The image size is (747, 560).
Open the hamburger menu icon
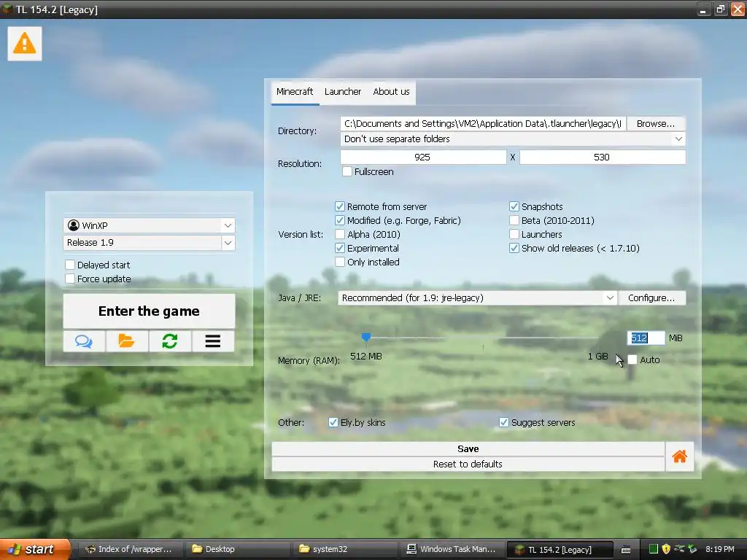(212, 341)
